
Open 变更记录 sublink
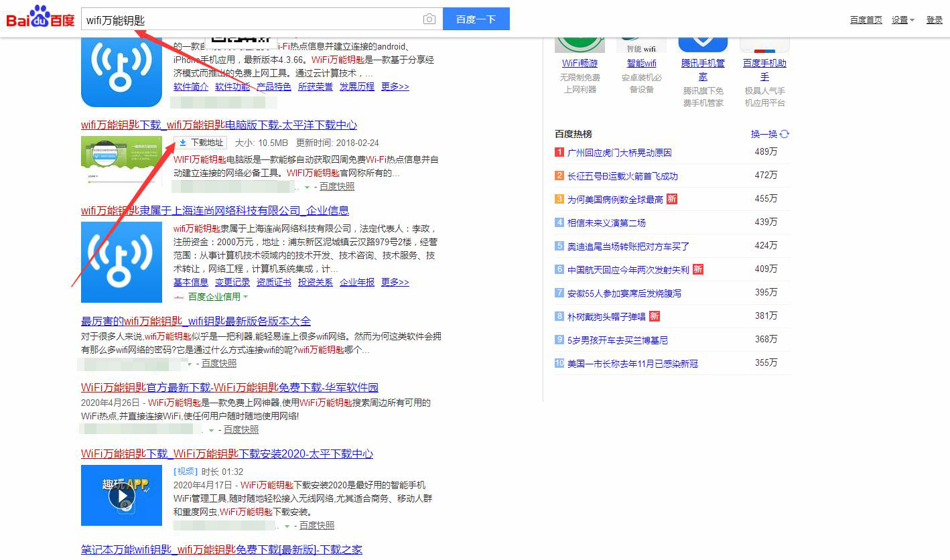(x=232, y=283)
